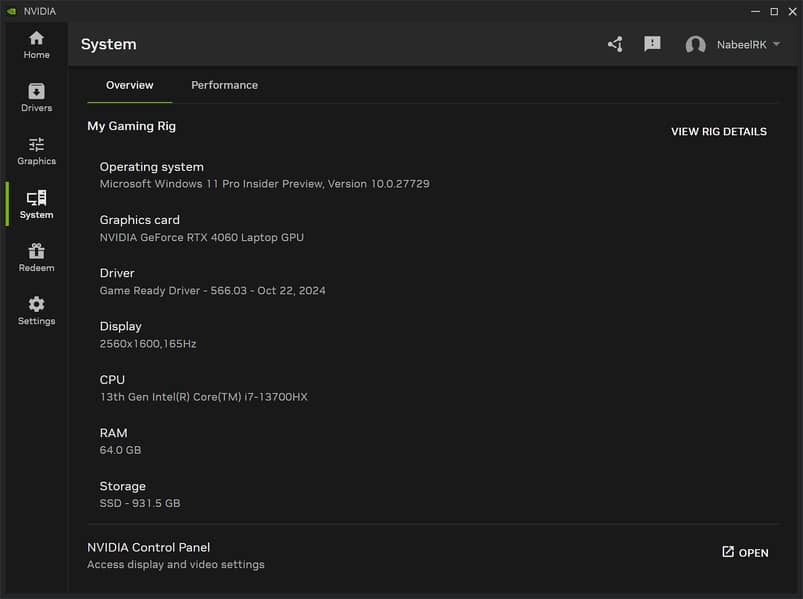This screenshot has height=599, width=803.
Task: Click the share icon in header
Action: tap(615, 44)
